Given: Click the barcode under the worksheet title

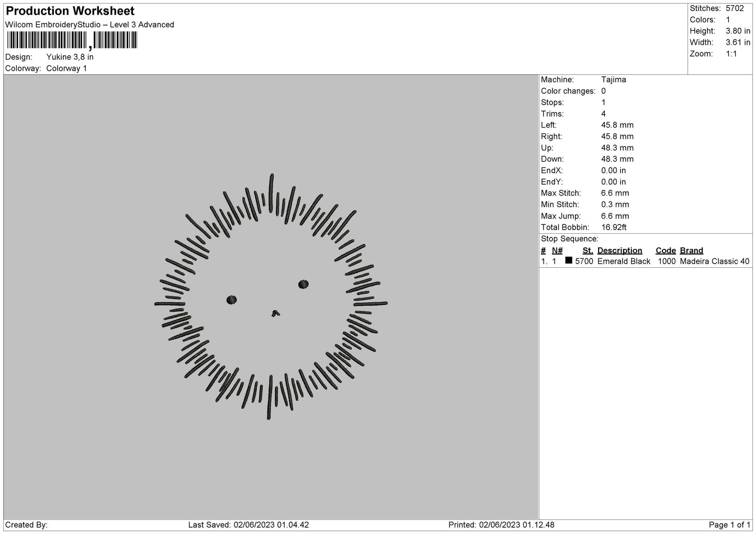Looking at the screenshot, I should tap(72, 41).
